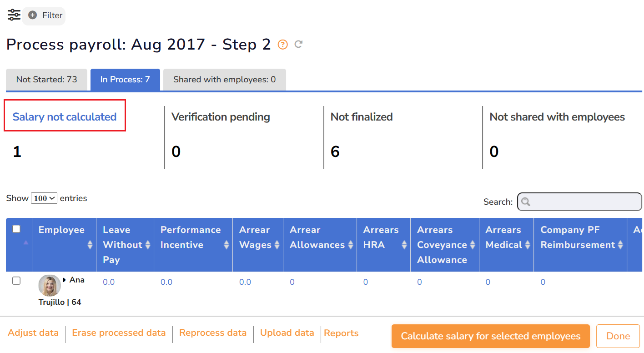Open the Shared with employees: 0 tab
Viewport: 644px width, 353px height.
[x=224, y=80]
